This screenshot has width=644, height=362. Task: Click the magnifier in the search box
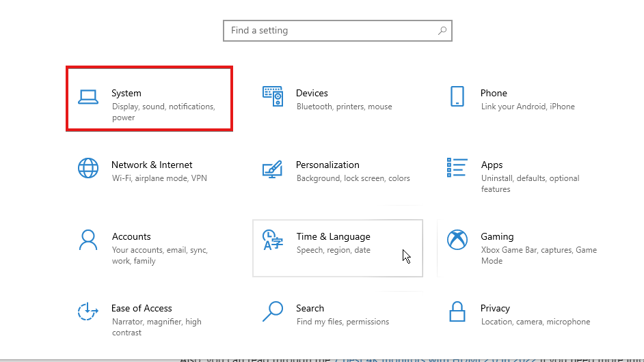pyautogui.click(x=442, y=31)
